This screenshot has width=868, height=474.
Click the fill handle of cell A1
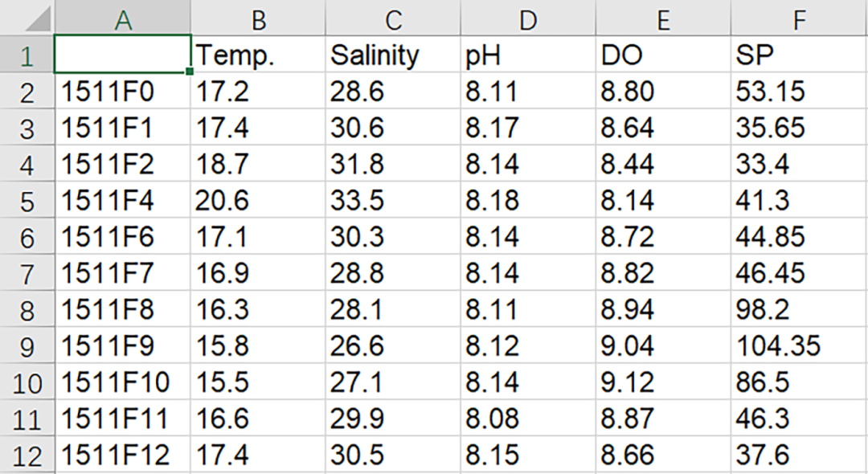[190, 72]
